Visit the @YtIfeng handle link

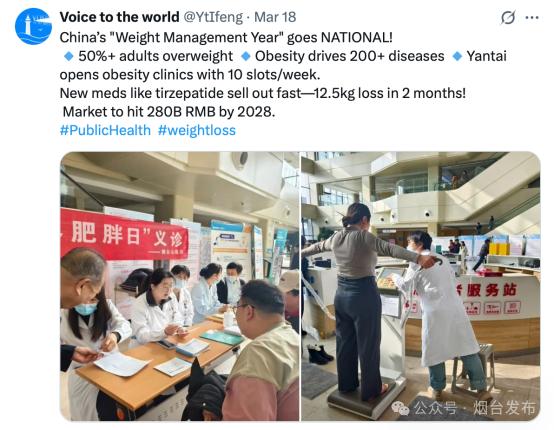point(213,17)
